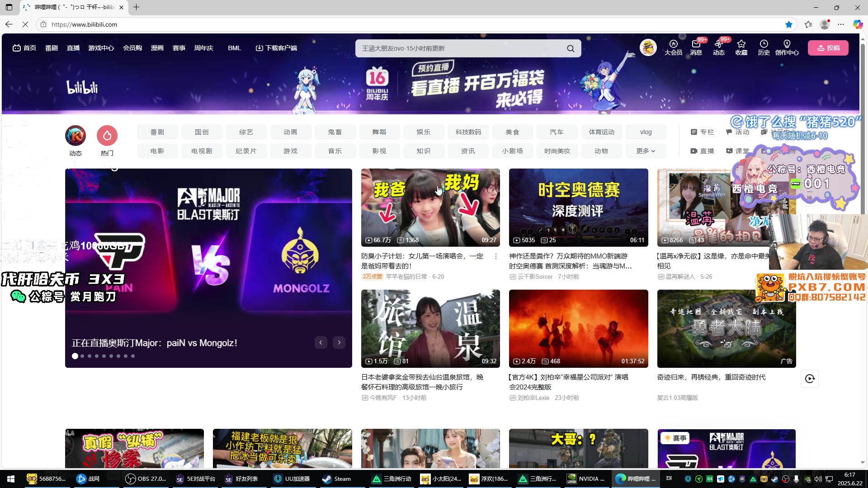Select the 科技数码 category button
The height and width of the screenshot is (488, 868).
coord(468,132)
